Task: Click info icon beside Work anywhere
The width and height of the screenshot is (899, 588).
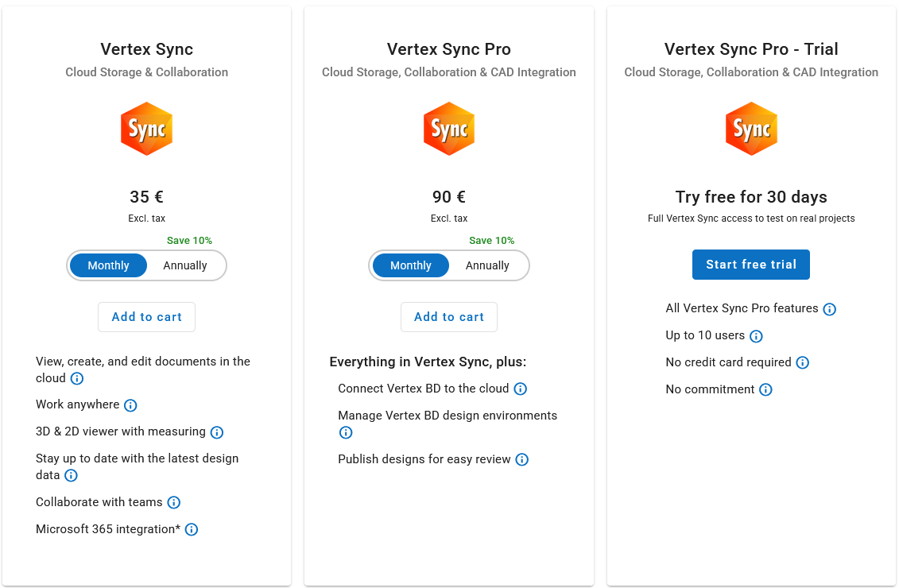Action: pos(130,405)
